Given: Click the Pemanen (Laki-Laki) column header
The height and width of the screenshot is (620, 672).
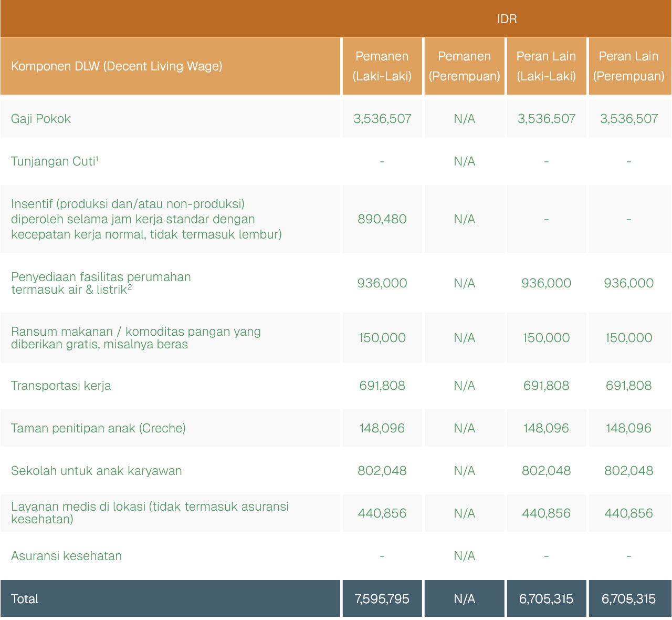Looking at the screenshot, I should 382,66.
